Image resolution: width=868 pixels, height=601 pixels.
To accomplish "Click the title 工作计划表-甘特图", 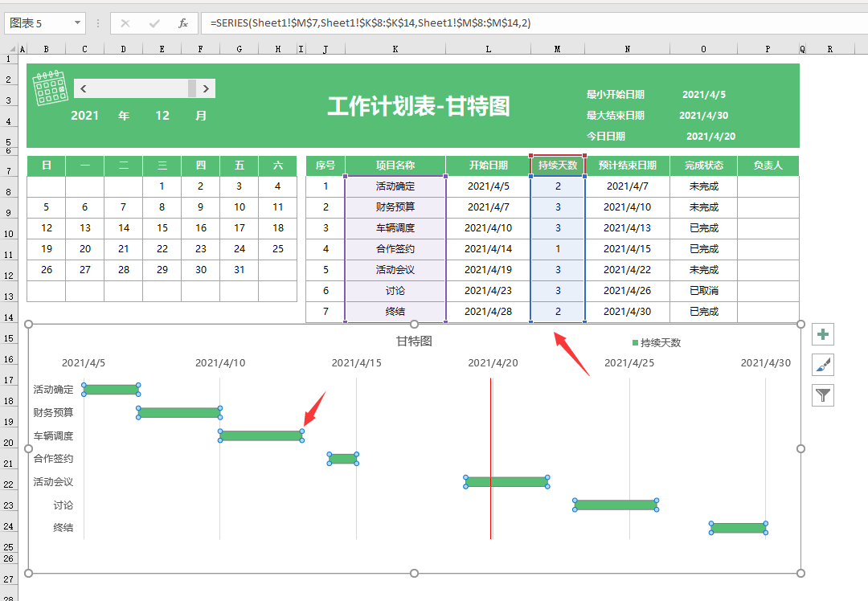I will coord(419,106).
